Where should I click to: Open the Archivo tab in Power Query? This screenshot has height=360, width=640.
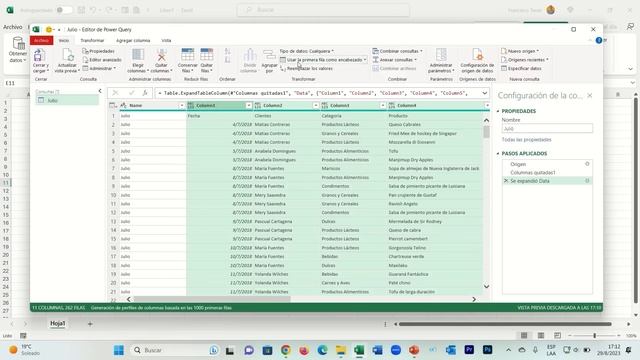tap(41, 40)
